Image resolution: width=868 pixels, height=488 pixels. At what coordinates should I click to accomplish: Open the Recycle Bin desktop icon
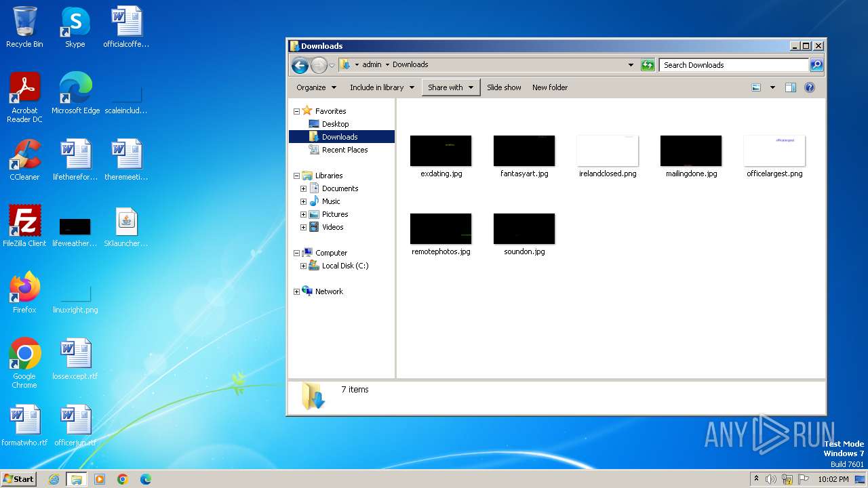click(x=24, y=27)
